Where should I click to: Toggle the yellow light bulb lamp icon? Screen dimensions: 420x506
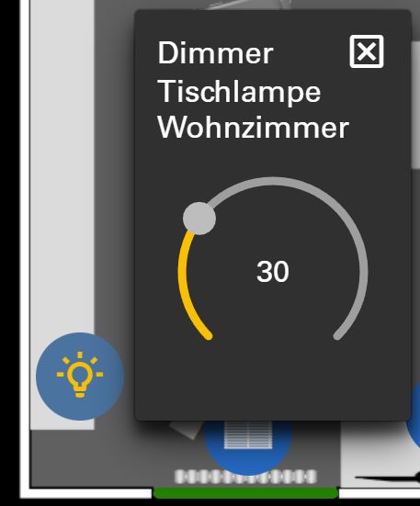80,377
